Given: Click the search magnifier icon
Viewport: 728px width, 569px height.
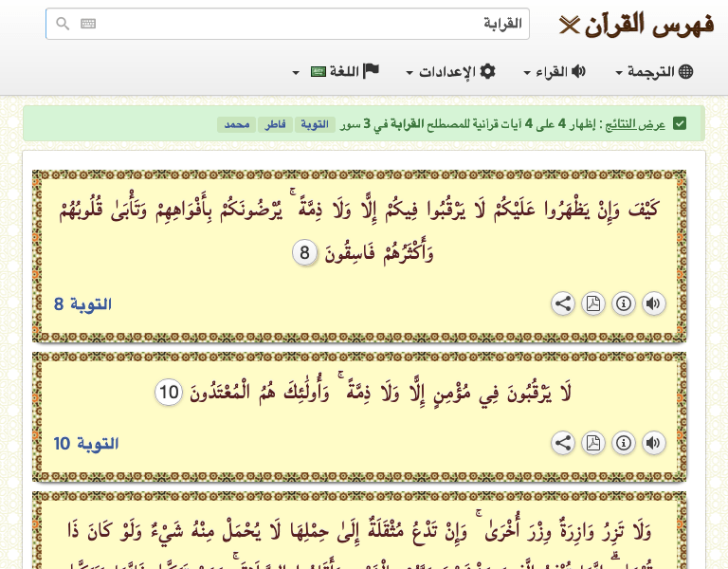Looking at the screenshot, I should [63, 24].
